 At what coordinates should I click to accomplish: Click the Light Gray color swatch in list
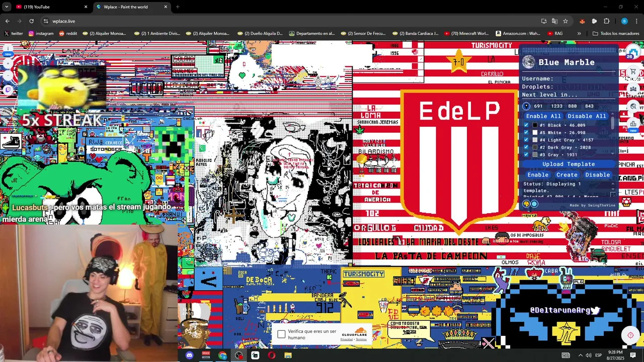(x=535, y=140)
